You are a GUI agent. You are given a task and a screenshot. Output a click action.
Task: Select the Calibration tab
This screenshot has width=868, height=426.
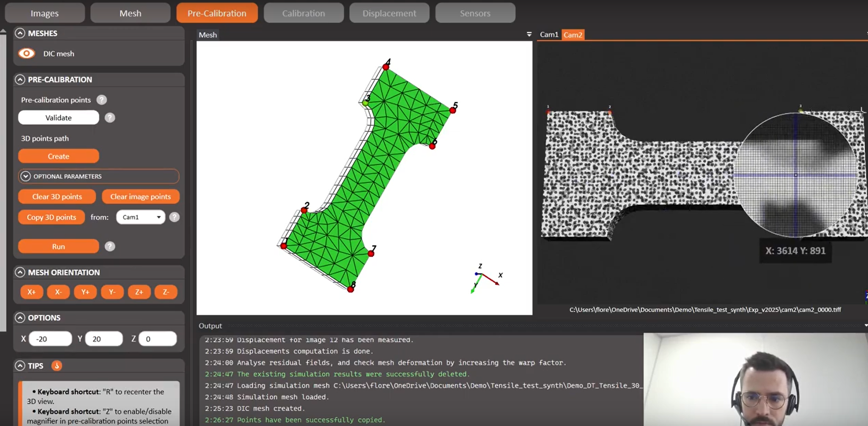coord(303,13)
